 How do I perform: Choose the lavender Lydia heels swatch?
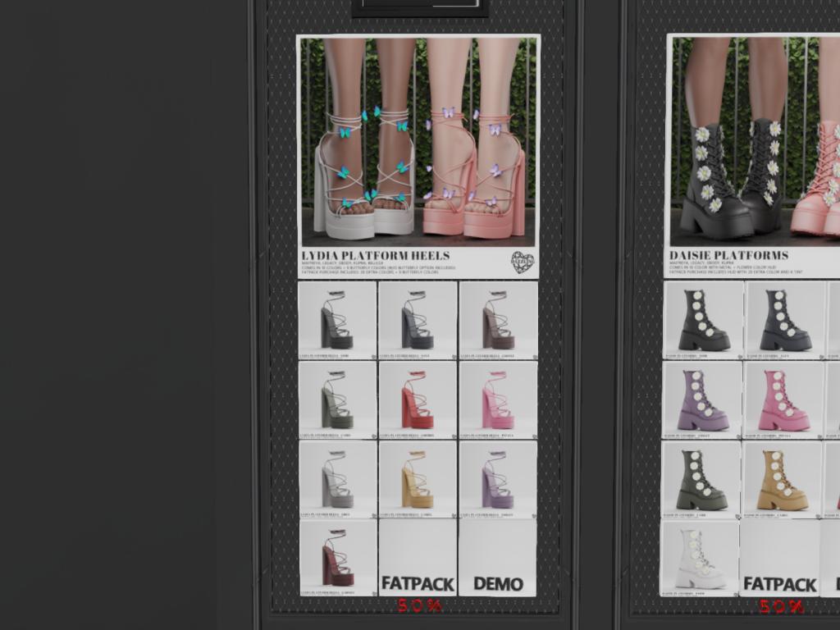tap(498, 479)
